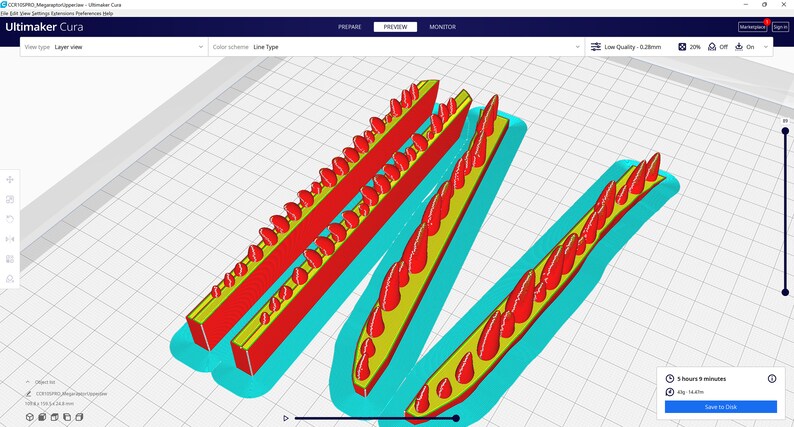Show print time details info icon
The height and width of the screenshot is (427, 794).
[772, 378]
